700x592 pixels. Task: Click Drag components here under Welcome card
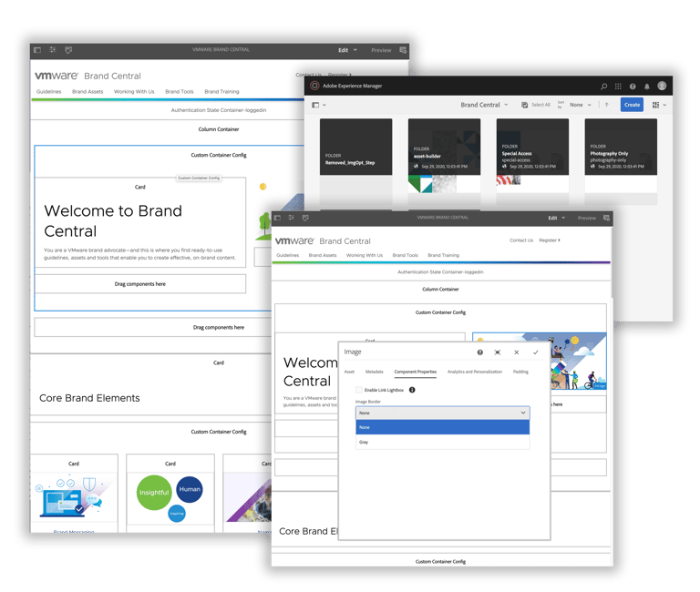click(x=140, y=284)
